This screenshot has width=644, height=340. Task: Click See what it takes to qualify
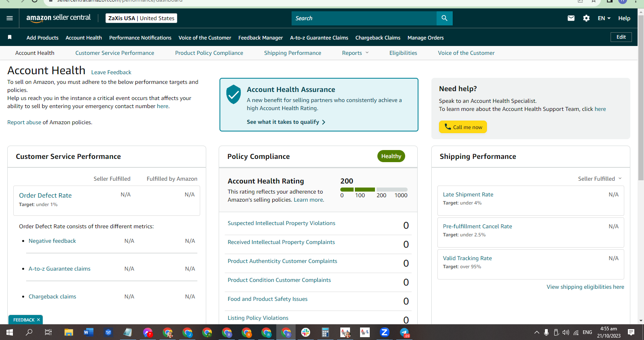pyautogui.click(x=286, y=122)
